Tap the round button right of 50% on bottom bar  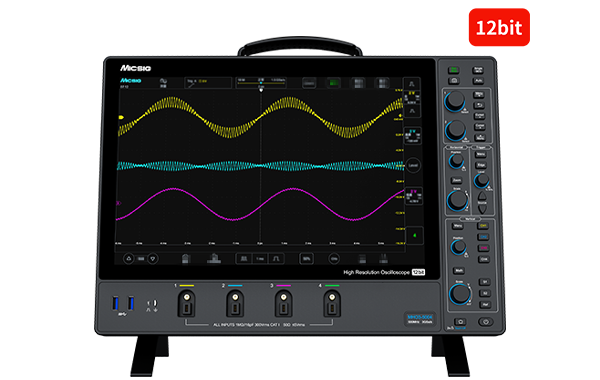(334, 259)
